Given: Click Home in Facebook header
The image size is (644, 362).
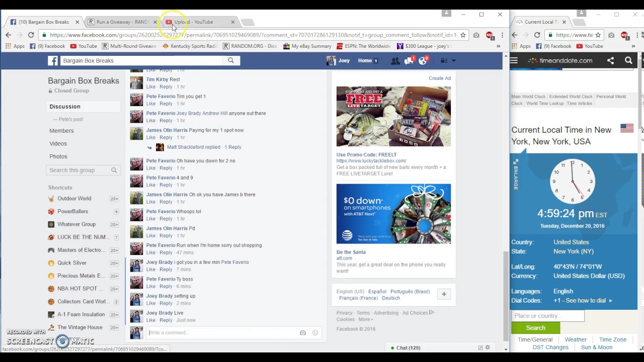Looking at the screenshot, I should (x=365, y=61).
